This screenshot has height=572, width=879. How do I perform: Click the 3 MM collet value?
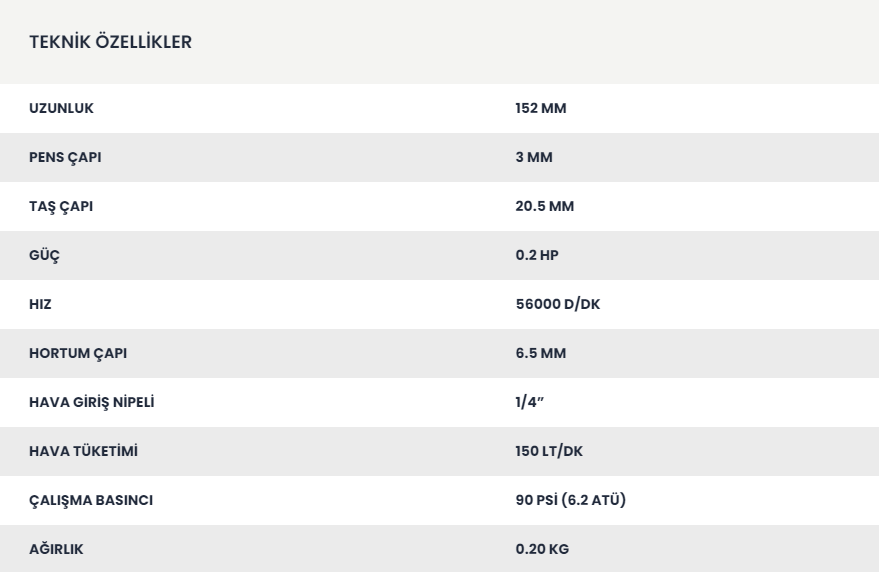point(534,157)
